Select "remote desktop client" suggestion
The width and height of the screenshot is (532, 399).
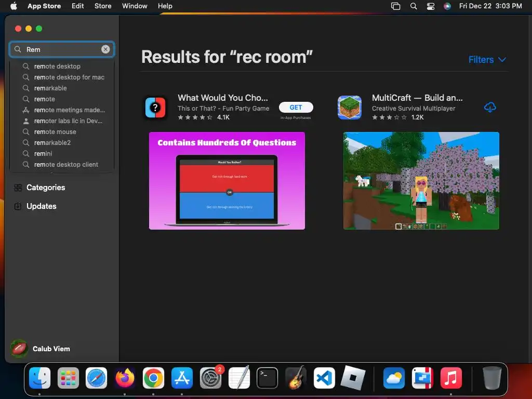[62, 165]
